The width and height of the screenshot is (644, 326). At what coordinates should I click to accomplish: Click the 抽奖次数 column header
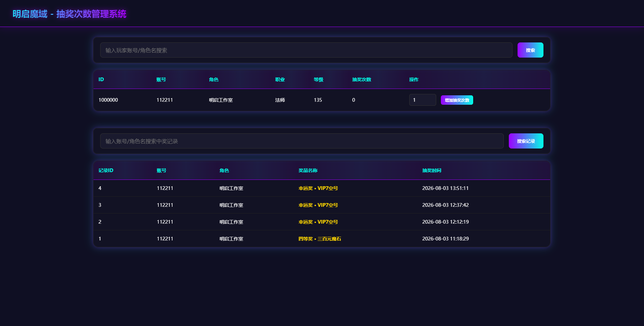[x=362, y=79]
